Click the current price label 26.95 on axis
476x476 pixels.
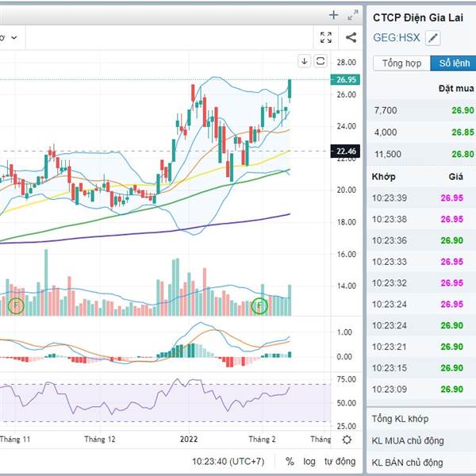pos(346,79)
